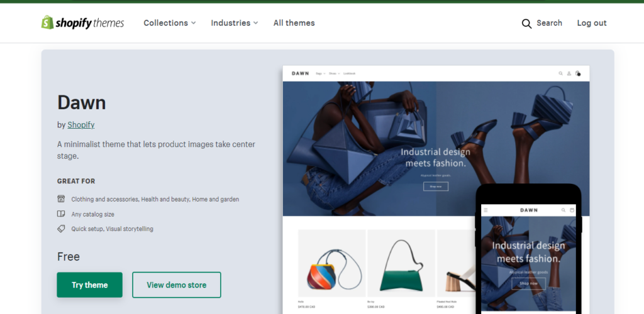Click the Free price label

(x=69, y=257)
